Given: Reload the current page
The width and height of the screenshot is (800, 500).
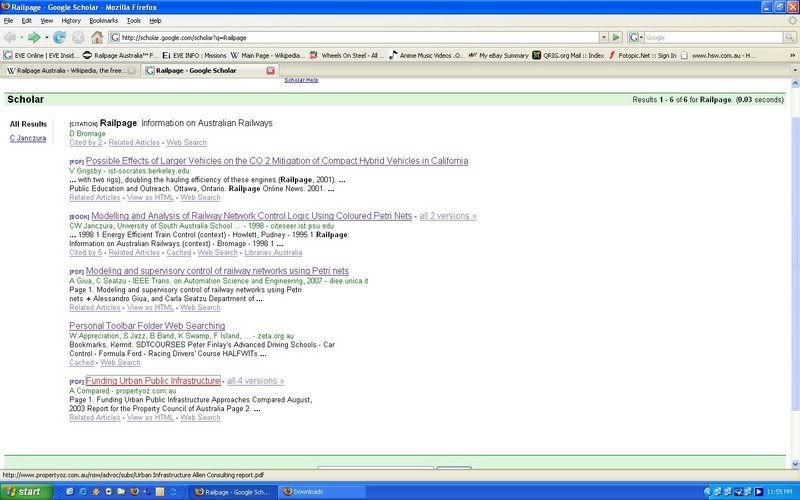Looking at the screenshot, I should [60, 37].
